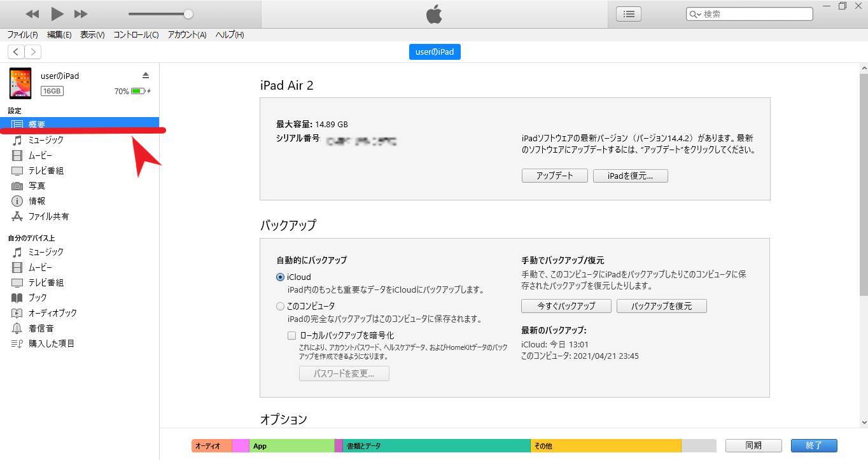Click the テレビ番組 icon under 自分のデバイス上

[17, 282]
